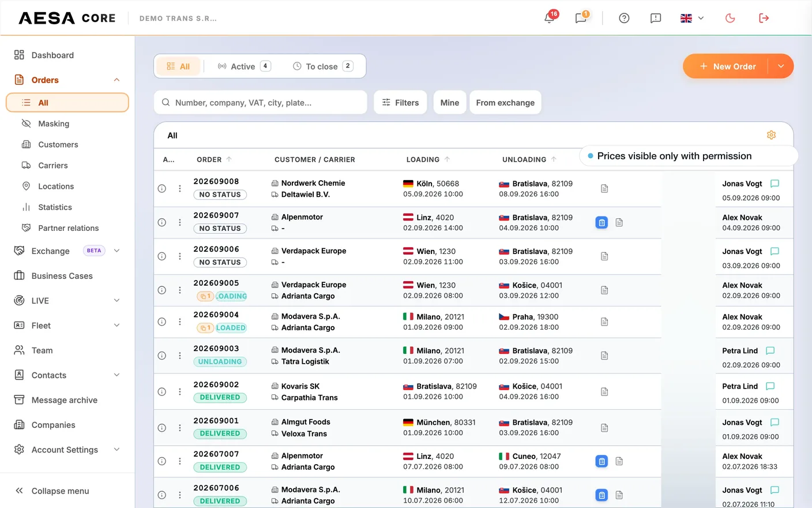The image size is (812, 508).
Task: Sort by the Loading column
Action: (428, 159)
